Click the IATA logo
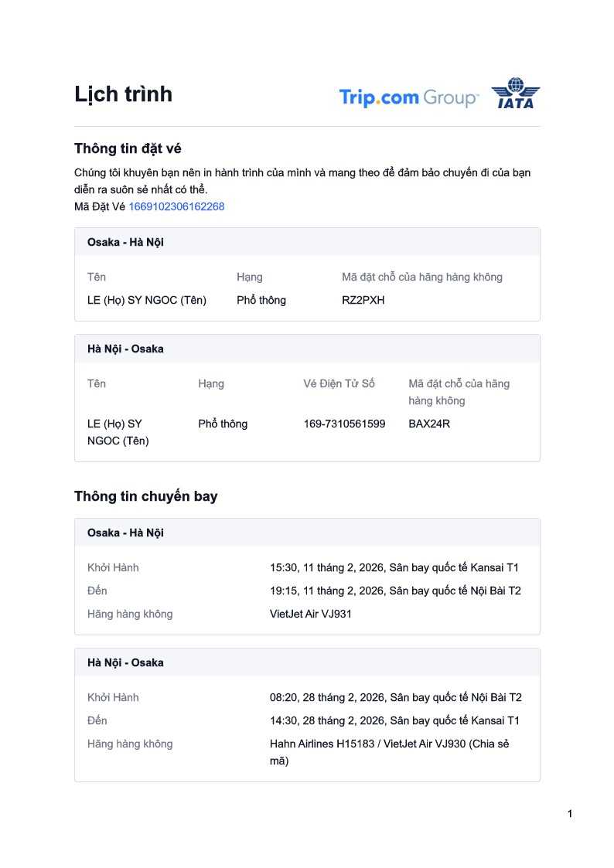The width and height of the screenshot is (614, 868). coord(516,94)
